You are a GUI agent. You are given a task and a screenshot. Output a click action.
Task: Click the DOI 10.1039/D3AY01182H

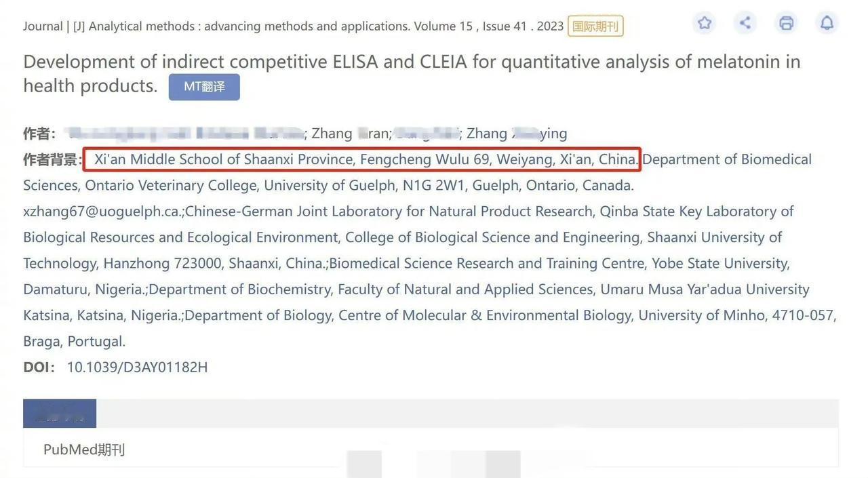[137, 367]
